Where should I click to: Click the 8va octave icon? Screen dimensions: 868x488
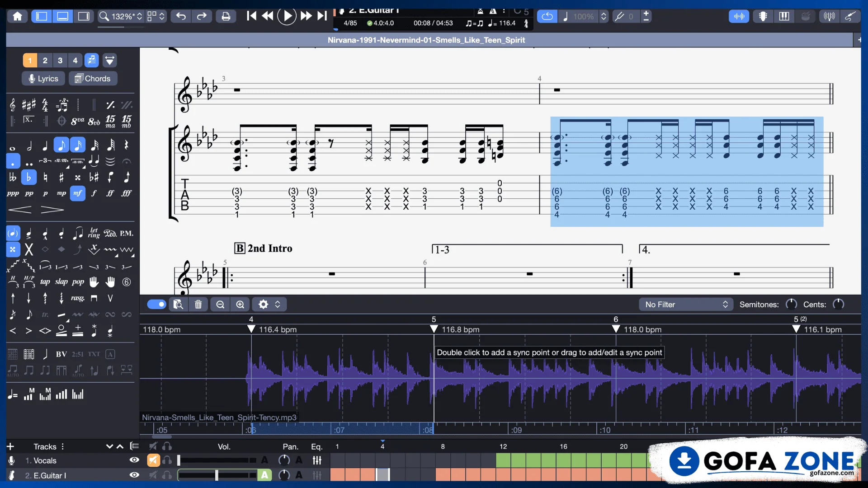pyautogui.click(x=78, y=121)
